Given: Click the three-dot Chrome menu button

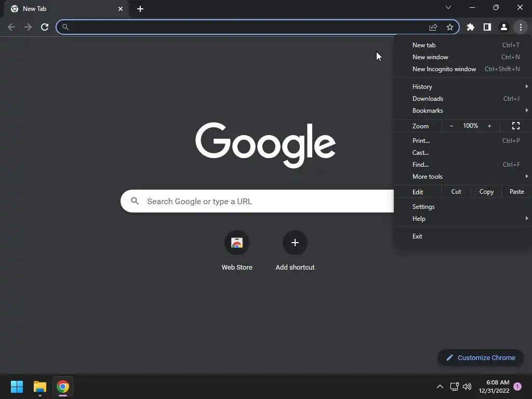Looking at the screenshot, I should coord(521,27).
